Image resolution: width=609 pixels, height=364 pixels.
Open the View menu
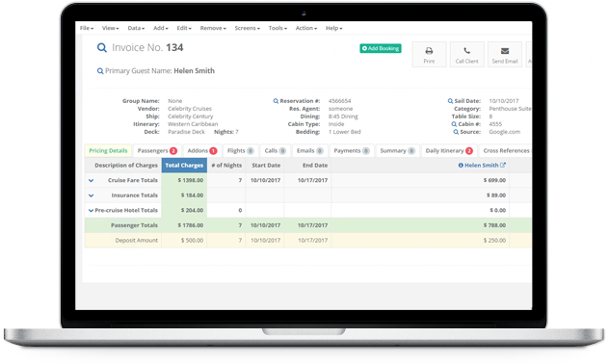pos(110,28)
